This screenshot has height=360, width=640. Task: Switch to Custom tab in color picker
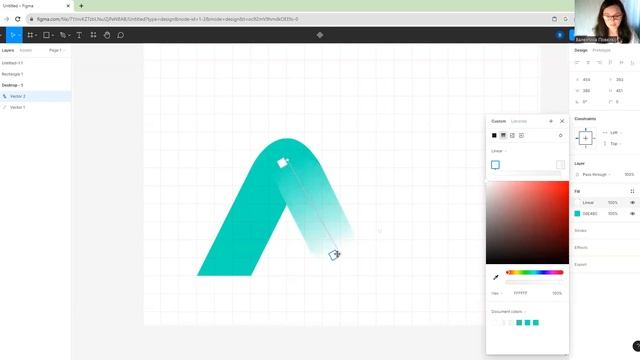pyautogui.click(x=498, y=121)
